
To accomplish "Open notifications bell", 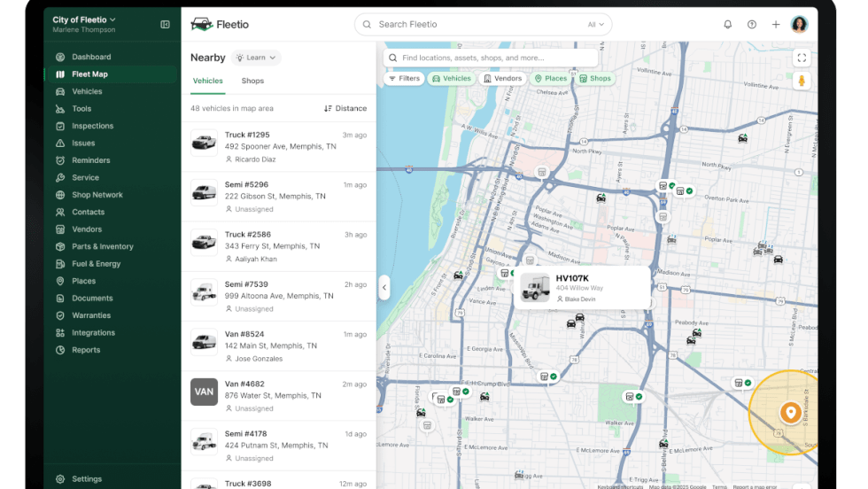I will pyautogui.click(x=727, y=25).
